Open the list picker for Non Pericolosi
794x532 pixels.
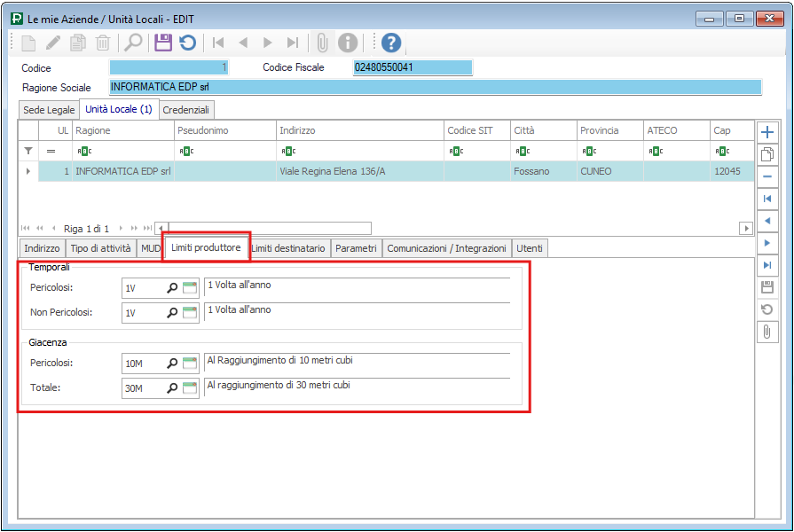tap(190, 313)
